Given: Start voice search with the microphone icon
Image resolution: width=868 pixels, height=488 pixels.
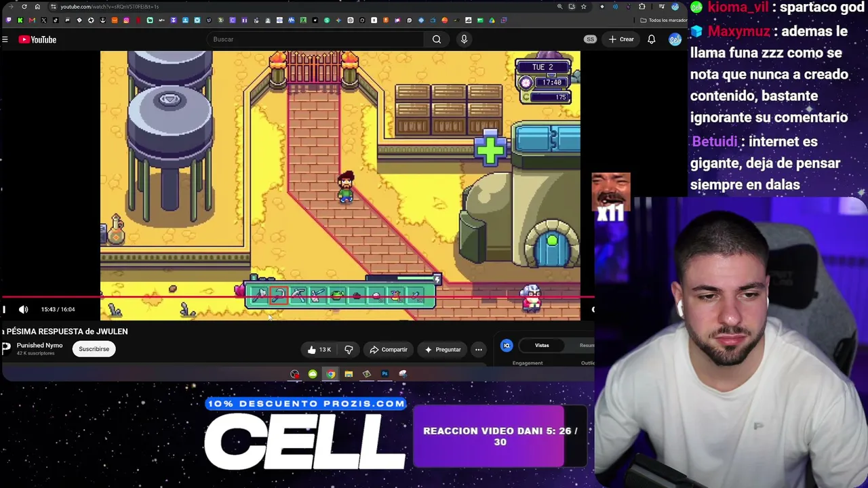Looking at the screenshot, I should pyautogui.click(x=464, y=39).
